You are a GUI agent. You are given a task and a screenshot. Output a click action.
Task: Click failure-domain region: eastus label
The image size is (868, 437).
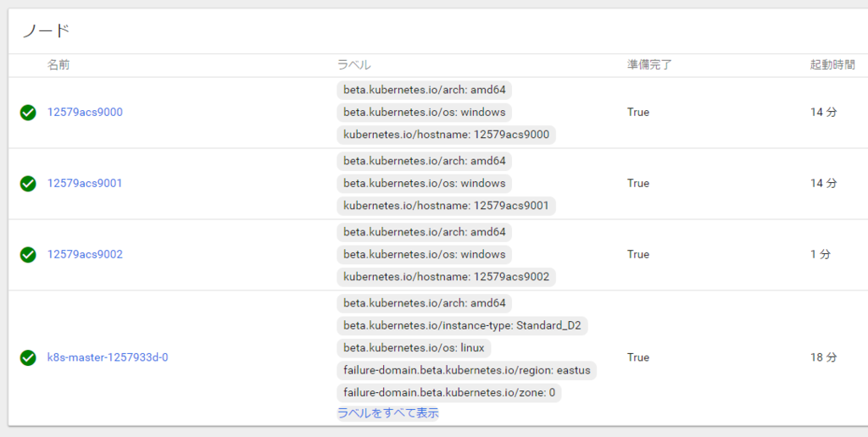(x=467, y=370)
